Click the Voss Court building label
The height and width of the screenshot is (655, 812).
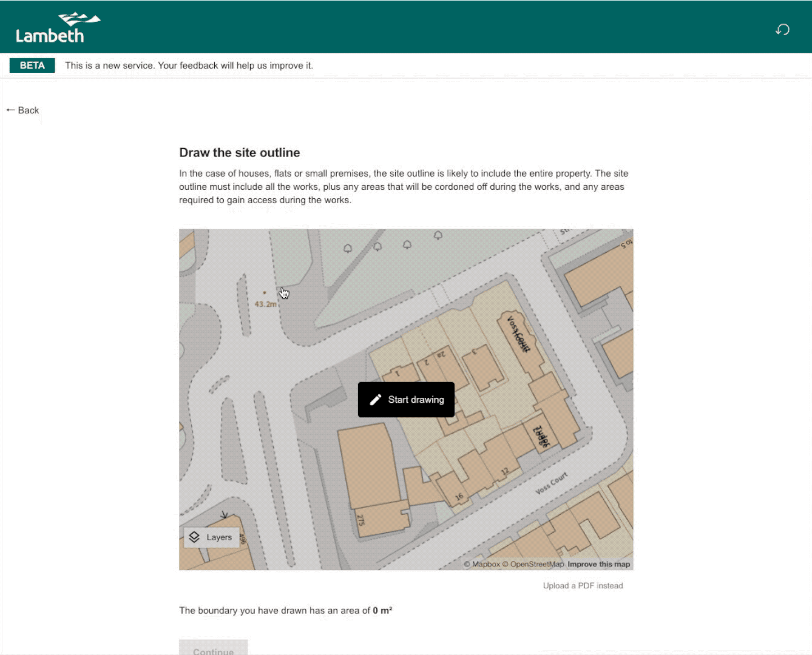(518, 334)
